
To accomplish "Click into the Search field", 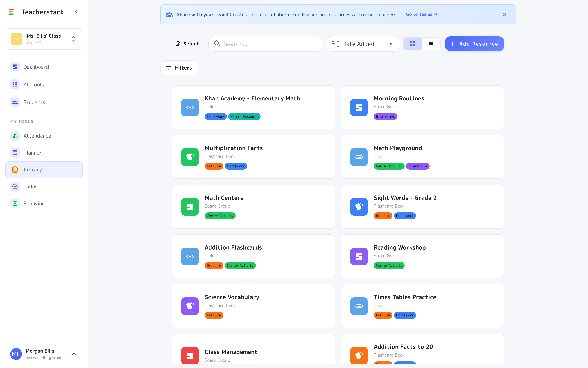I will (x=265, y=44).
